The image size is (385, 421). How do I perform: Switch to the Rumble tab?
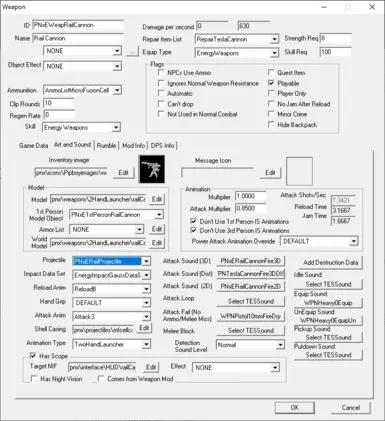[106, 145]
